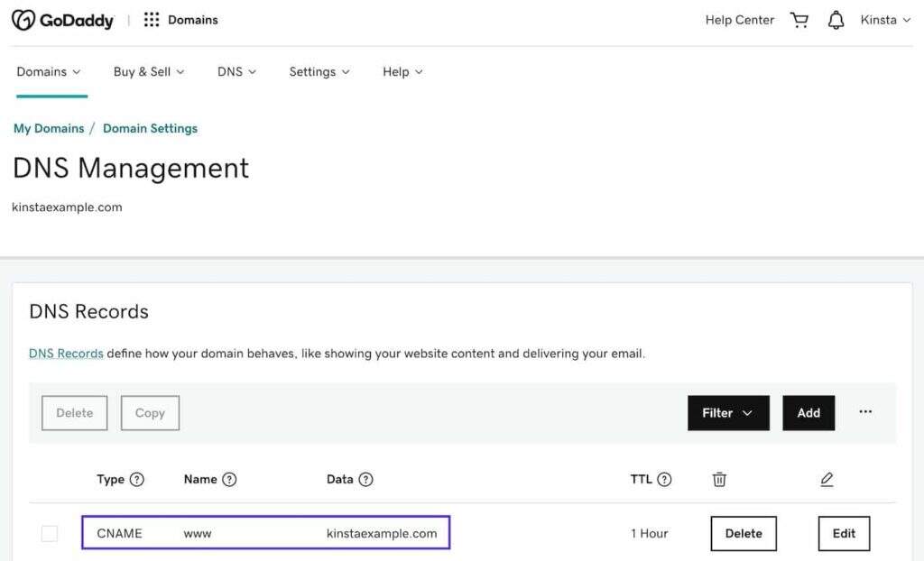Click the pencil edit icon in table header
The image size is (924, 561).
click(827, 480)
